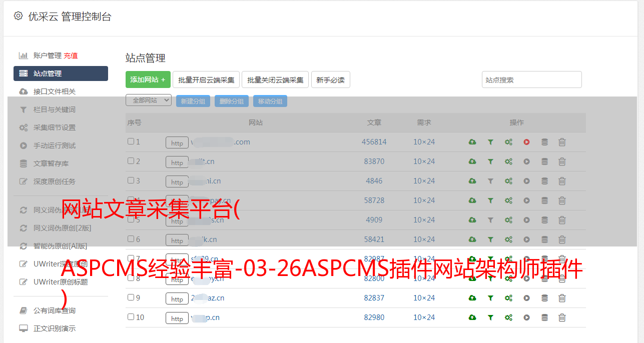This screenshot has width=644, height=343.
Task: Check the box next to row 3
Action: pos(131,180)
